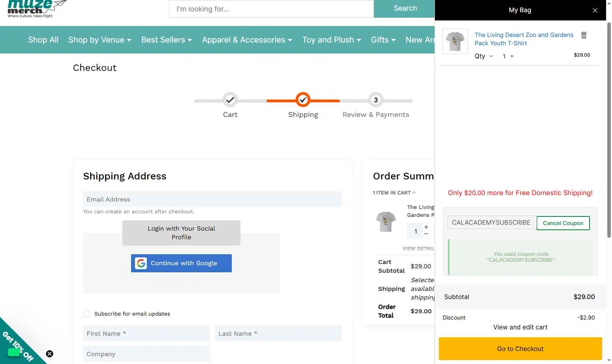
Task: Open the t-shirt thumbnail in My Bag
Action: [455, 41]
